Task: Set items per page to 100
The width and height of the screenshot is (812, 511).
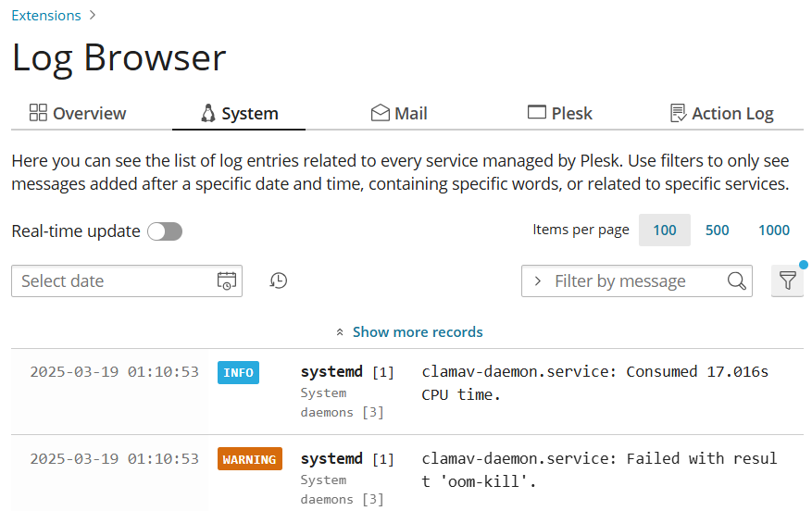Action: coord(665,231)
